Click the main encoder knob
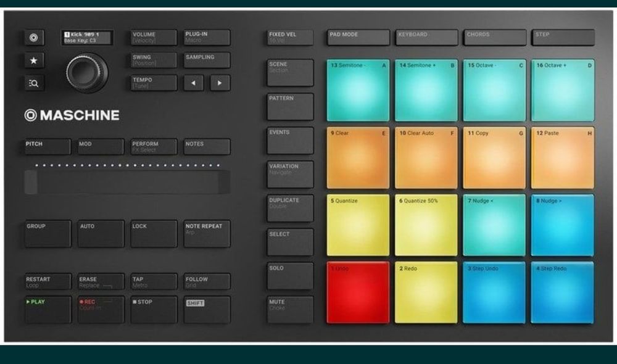 pyautogui.click(x=86, y=73)
